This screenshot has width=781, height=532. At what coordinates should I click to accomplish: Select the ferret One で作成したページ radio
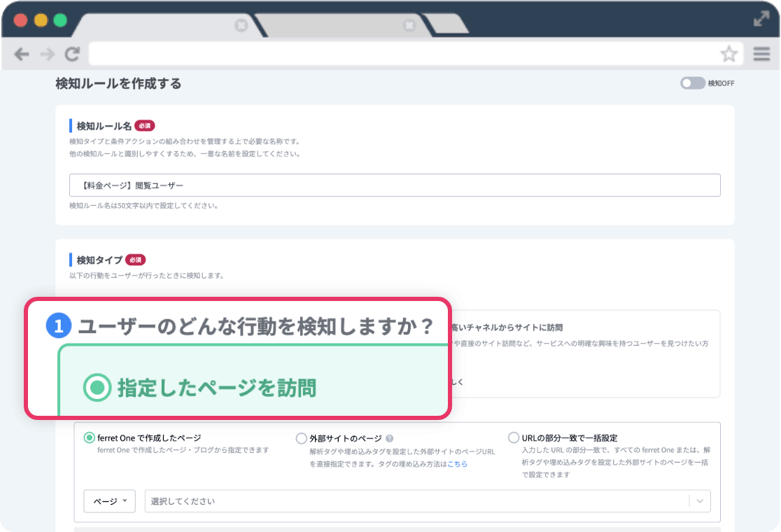[89, 437]
